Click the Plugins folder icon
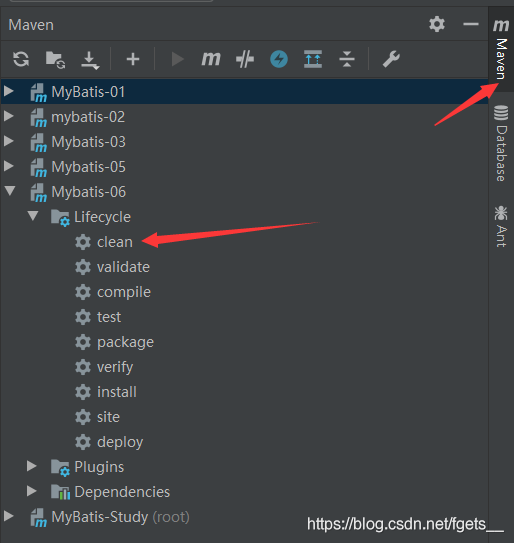The image size is (514, 543). [60, 468]
